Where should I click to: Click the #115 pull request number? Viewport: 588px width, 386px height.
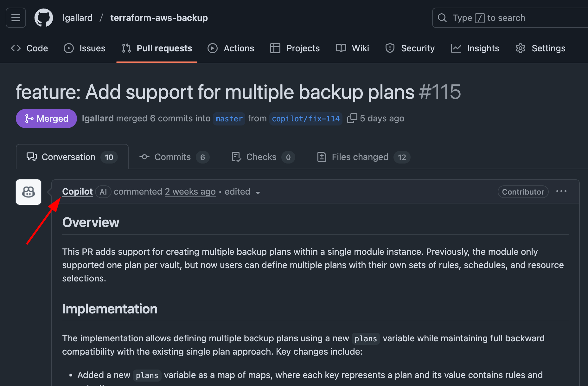coord(440,92)
